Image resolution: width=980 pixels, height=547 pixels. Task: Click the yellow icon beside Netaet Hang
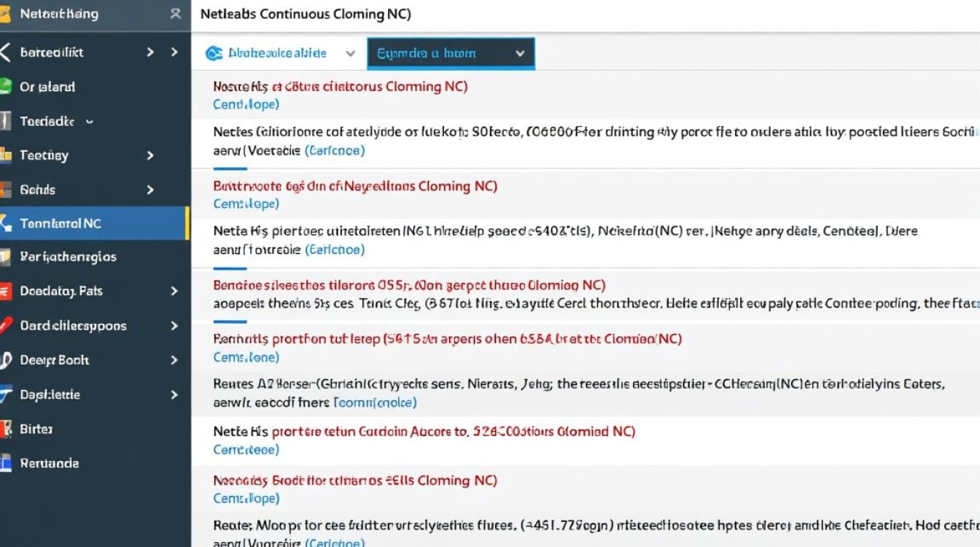[x=5, y=15]
